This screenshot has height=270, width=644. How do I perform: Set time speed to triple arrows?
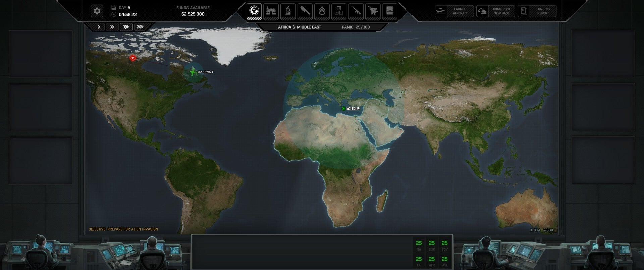(126, 27)
